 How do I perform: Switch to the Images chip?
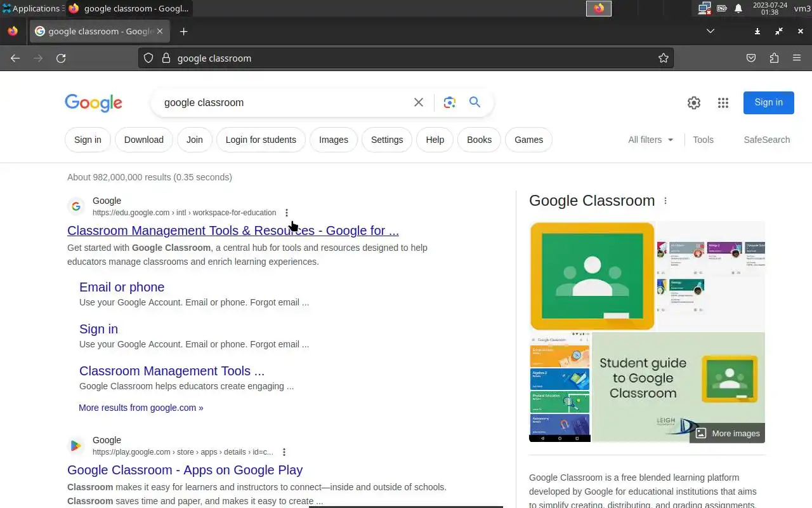[334, 140]
